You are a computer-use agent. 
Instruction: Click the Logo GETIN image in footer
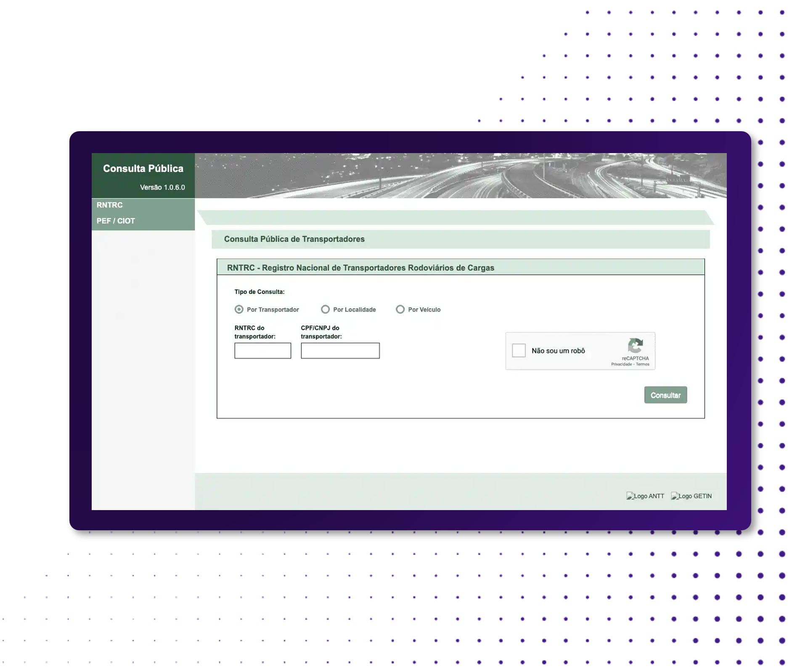tap(691, 496)
